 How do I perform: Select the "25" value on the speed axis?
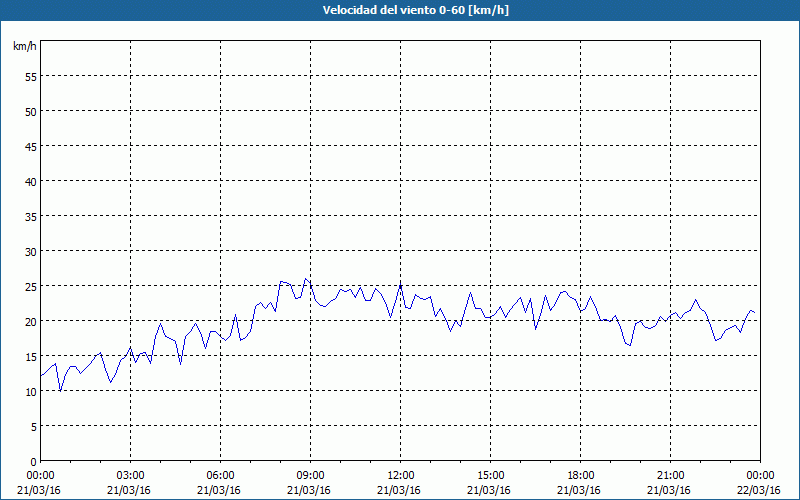point(31,289)
